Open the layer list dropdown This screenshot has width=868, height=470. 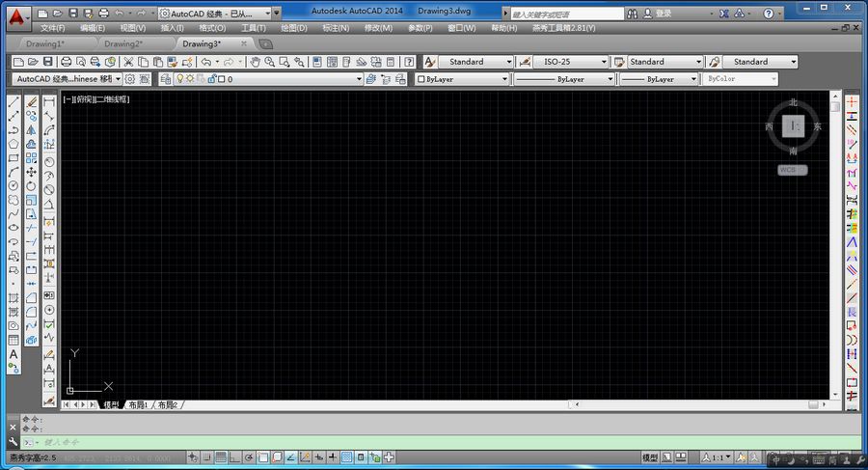pyautogui.click(x=268, y=79)
